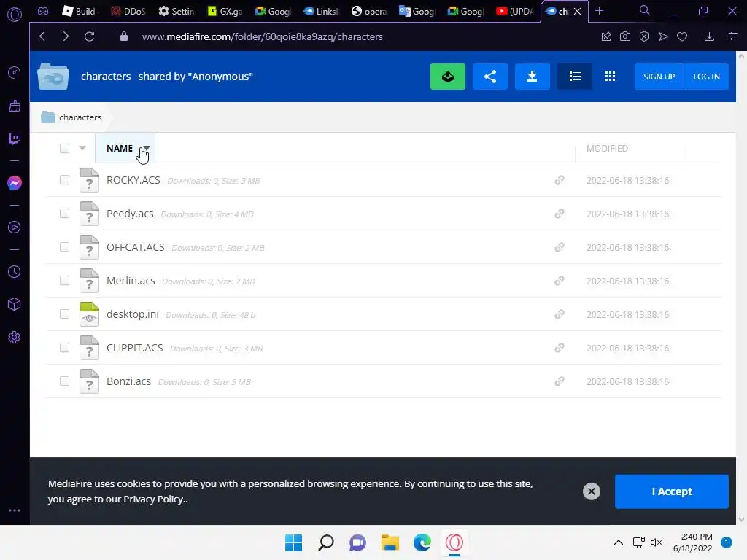Check the Peedy.acs file checkbox
The width and height of the screenshot is (747, 560).
coord(64,213)
